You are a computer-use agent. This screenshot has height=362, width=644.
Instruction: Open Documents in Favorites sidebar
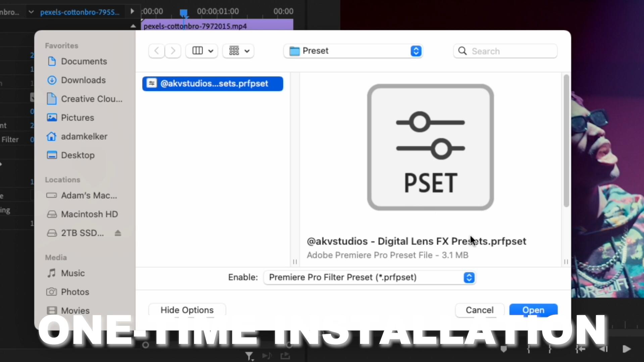tap(77, 61)
